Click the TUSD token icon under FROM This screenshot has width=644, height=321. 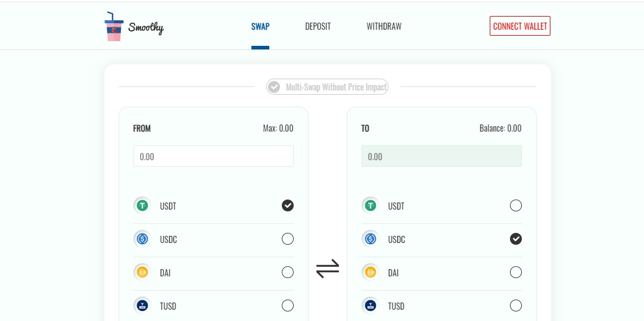(x=142, y=306)
